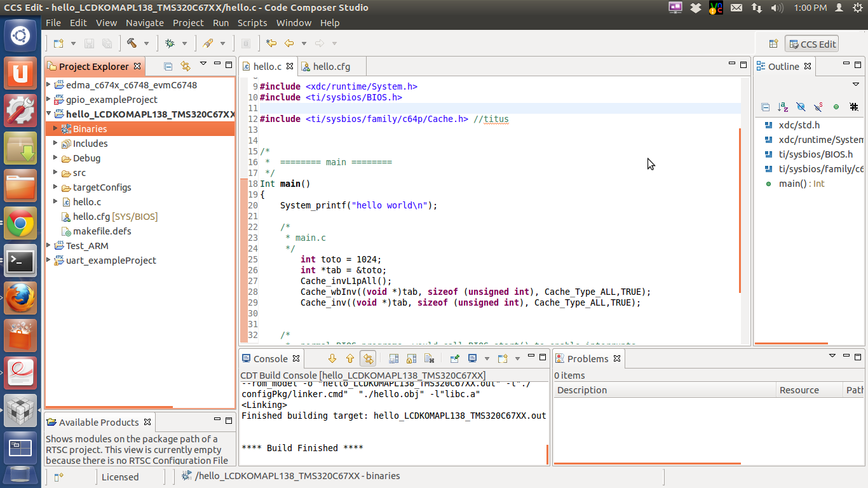The height and width of the screenshot is (488, 868).
Task: Click the Cache_invL1pAll(); code line
Action: point(346,281)
